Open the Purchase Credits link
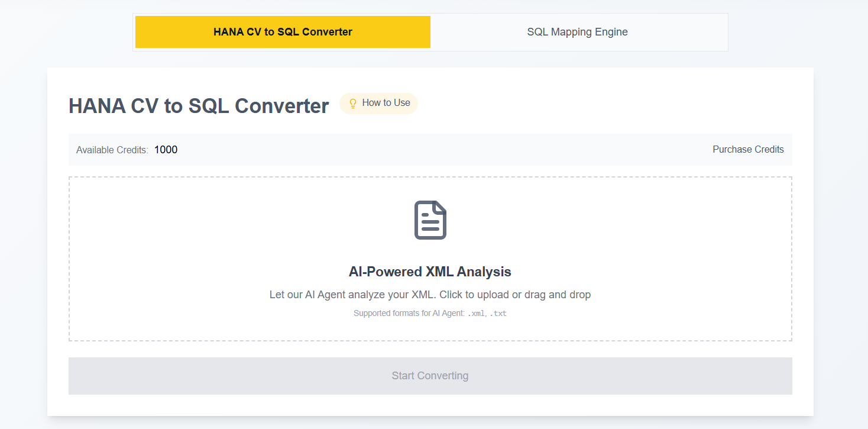This screenshot has width=868, height=429. [x=748, y=150]
